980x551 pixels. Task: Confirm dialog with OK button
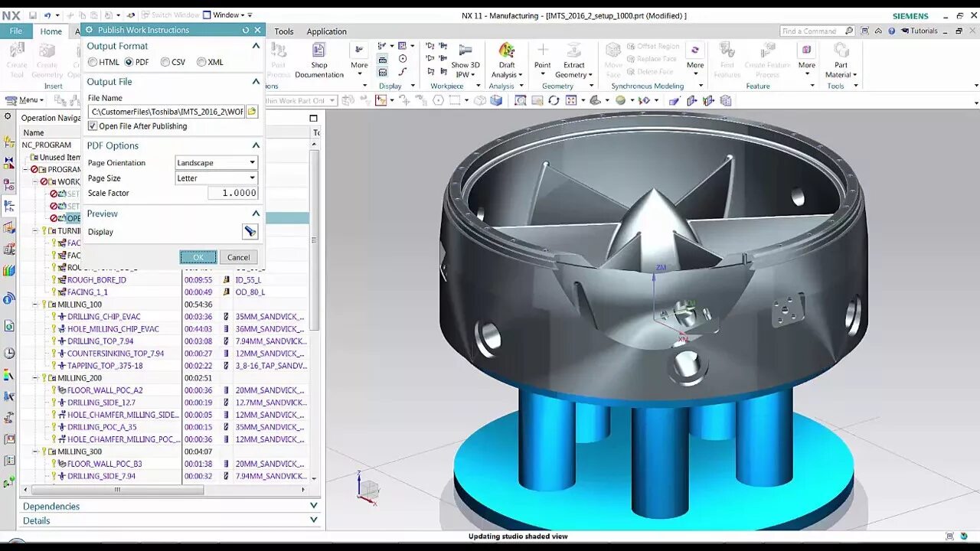point(198,257)
